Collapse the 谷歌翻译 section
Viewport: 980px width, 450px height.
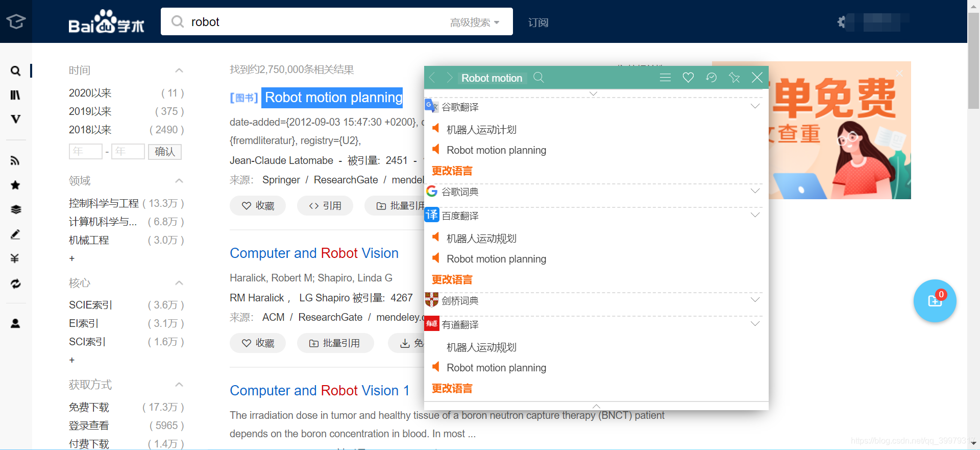(755, 106)
